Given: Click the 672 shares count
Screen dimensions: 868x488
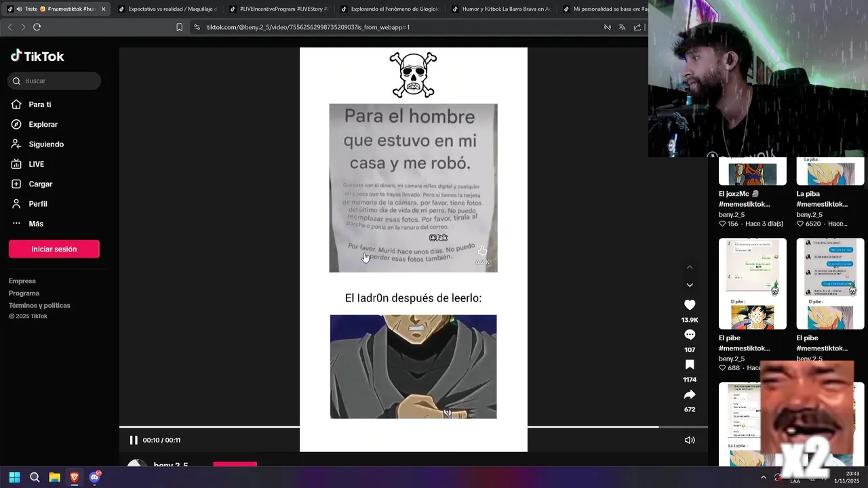Looking at the screenshot, I should click(690, 409).
